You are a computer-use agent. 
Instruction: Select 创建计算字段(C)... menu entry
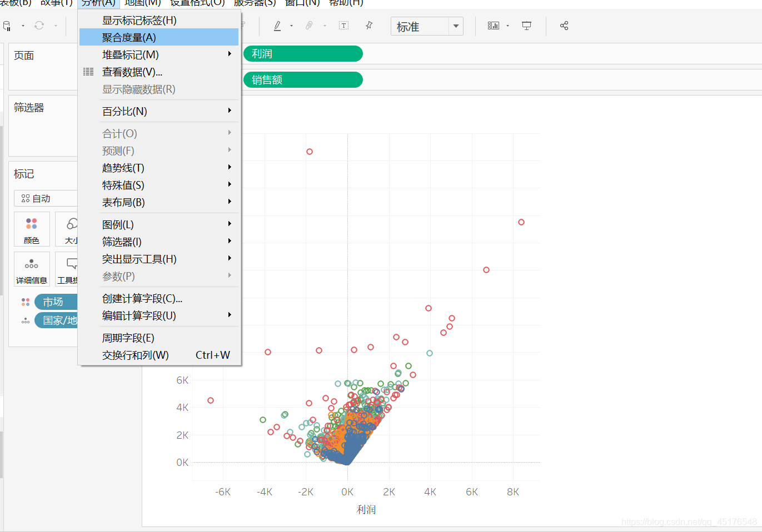coord(159,298)
